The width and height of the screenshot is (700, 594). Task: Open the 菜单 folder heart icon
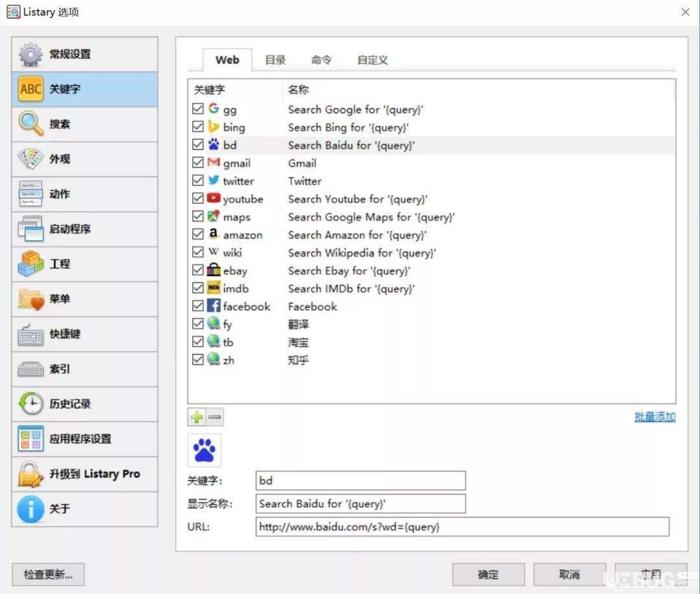pos(30,299)
